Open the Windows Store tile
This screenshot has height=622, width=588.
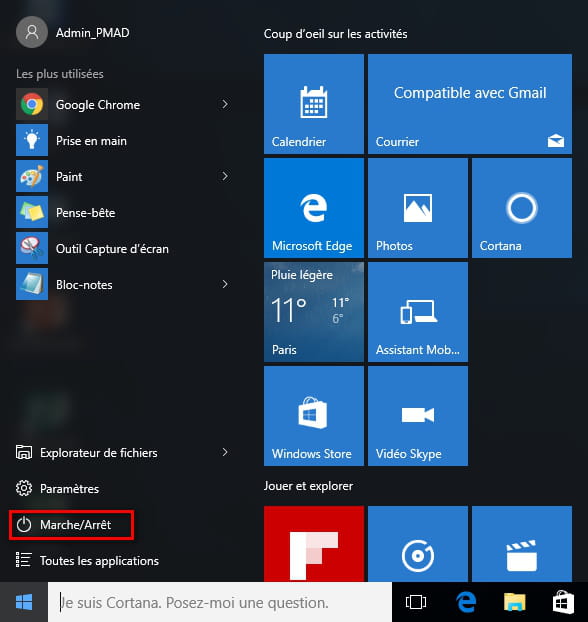(x=313, y=416)
